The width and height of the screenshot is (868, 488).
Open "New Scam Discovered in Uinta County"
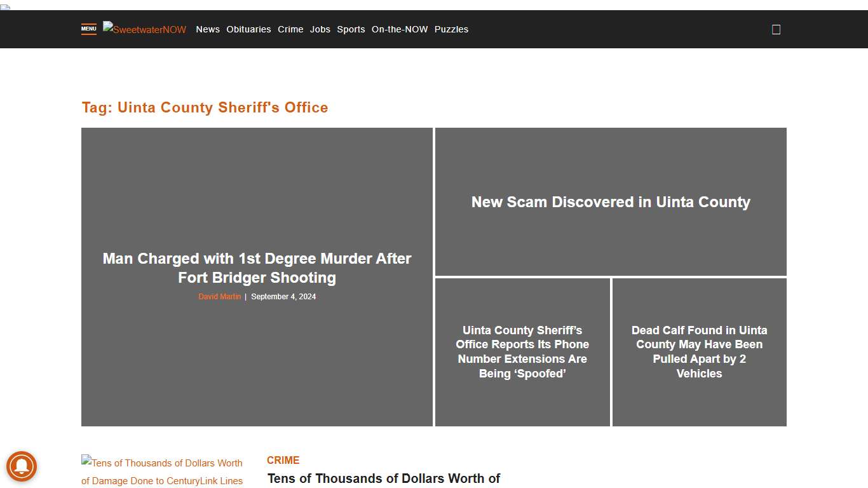611,202
